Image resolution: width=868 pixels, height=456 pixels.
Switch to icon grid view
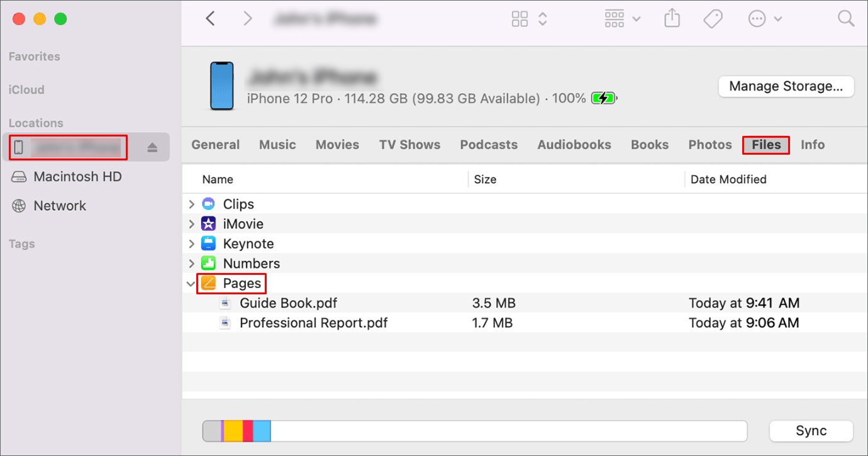click(520, 19)
